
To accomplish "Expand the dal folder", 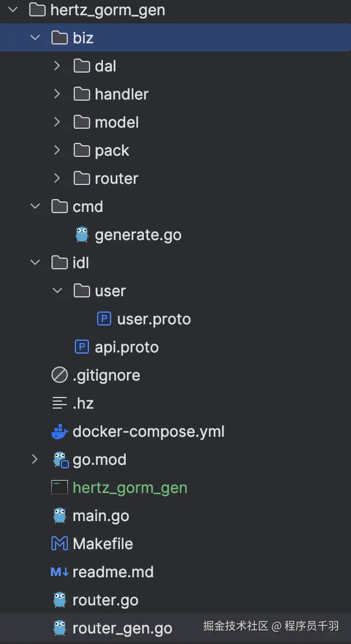I will tap(57, 66).
